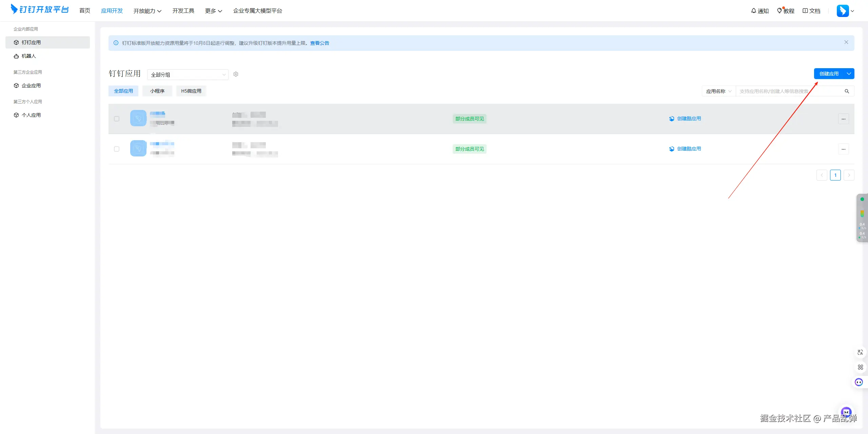
Task: Open the robot sidebar item 机器人
Action: tap(28, 56)
